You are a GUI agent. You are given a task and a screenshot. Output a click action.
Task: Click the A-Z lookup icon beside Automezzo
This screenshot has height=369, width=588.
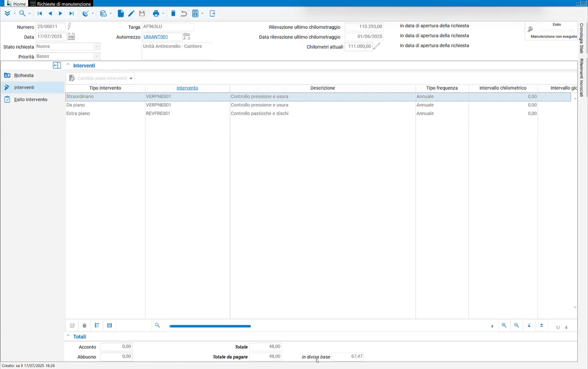pos(187,36)
